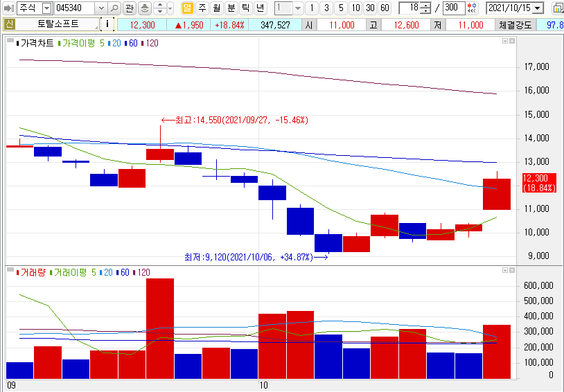The image size is (564, 392).
Task: Click the price chart panel menu icon
Action: pos(10,40)
